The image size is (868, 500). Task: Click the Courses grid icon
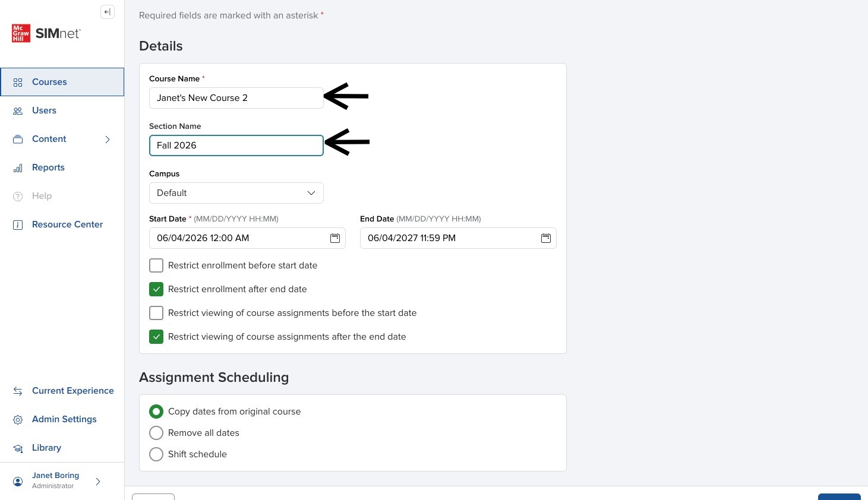[x=18, y=83]
